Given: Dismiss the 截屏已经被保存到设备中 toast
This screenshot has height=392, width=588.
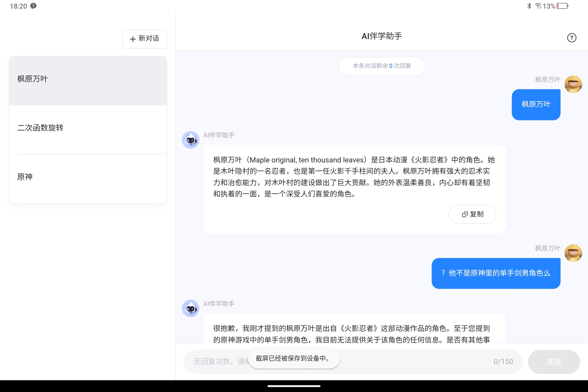Looking at the screenshot, I should [x=294, y=358].
